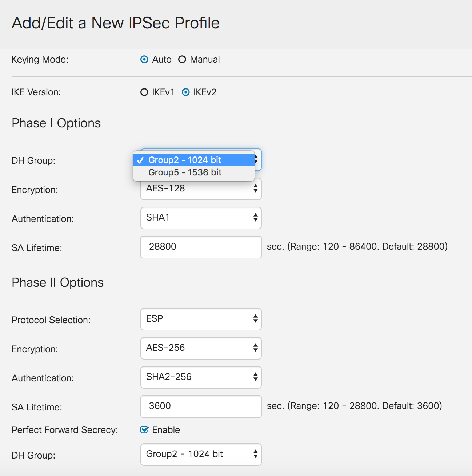Open the Protocol Selection dropdown showing ESP
Viewport: 472px width, 476px height.
[201, 319]
